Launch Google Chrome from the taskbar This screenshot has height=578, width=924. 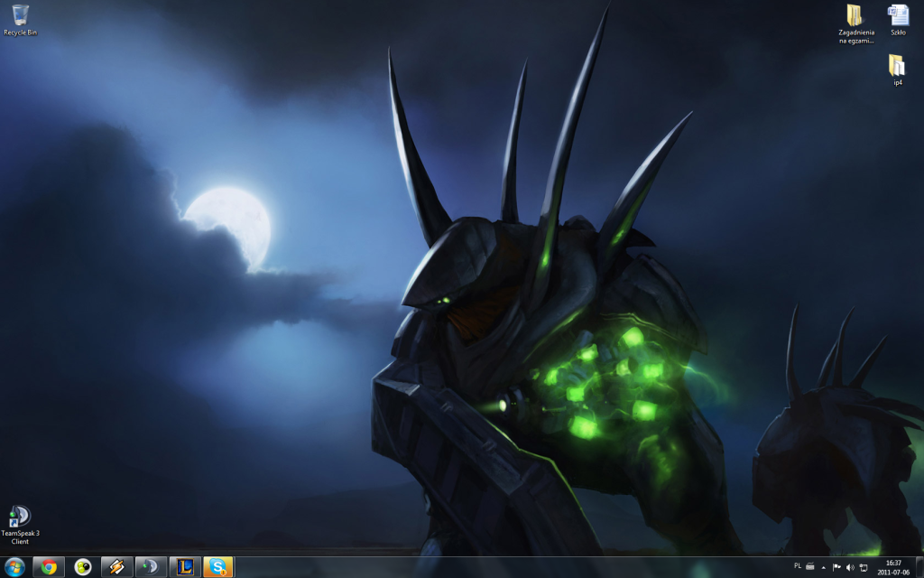click(49, 567)
